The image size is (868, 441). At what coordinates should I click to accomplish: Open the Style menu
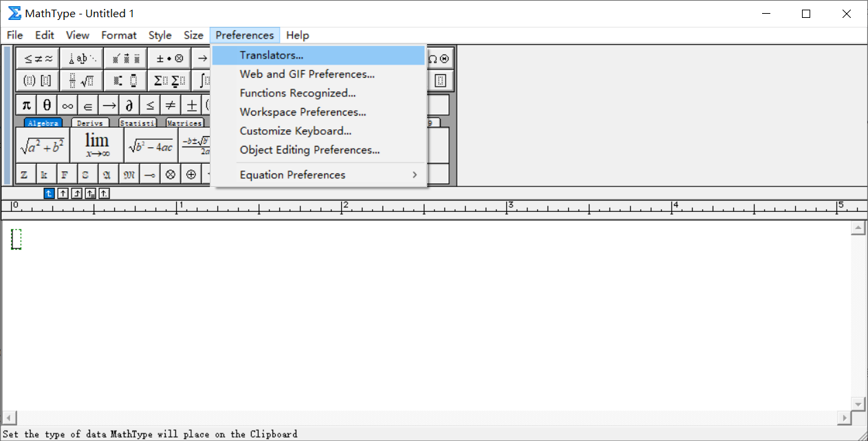tap(160, 35)
